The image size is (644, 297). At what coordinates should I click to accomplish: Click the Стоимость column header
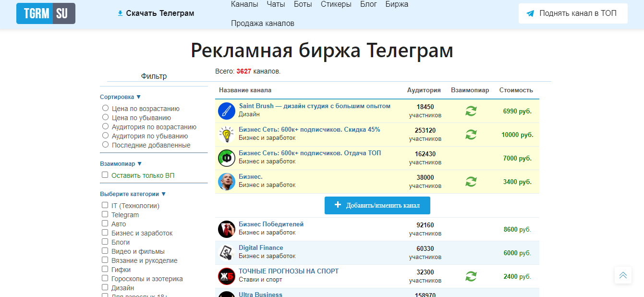516,90
